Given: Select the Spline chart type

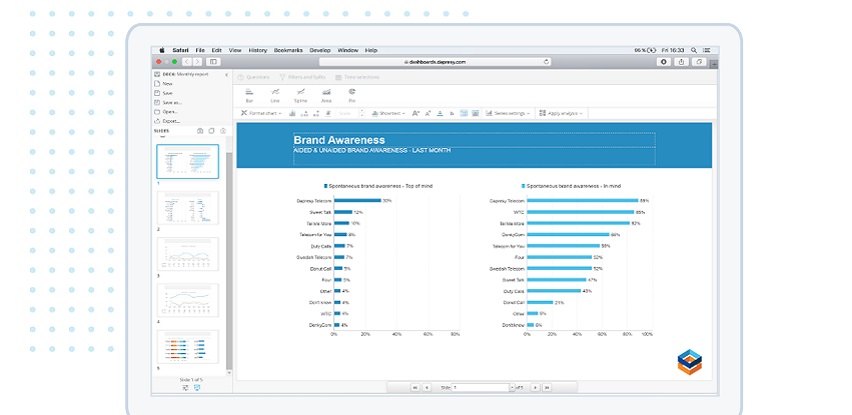Looking at the screenshot, I should (x=300, y=96).
